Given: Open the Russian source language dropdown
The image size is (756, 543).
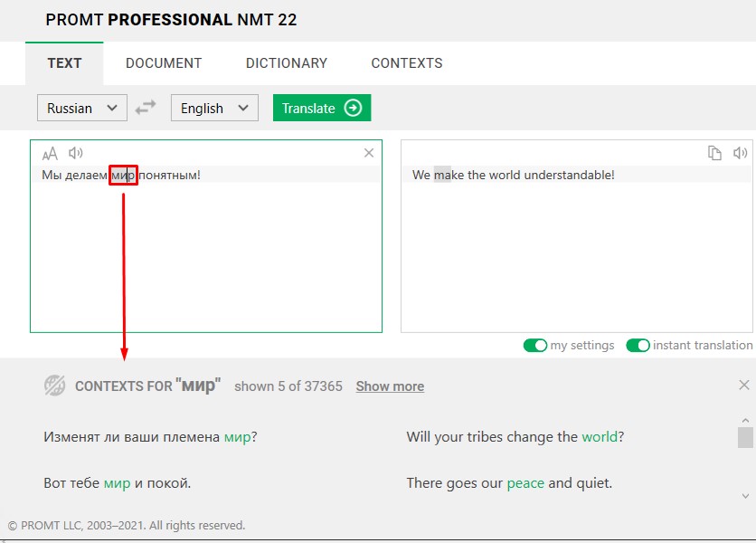Looking at the screenshot, I should 82,108.
